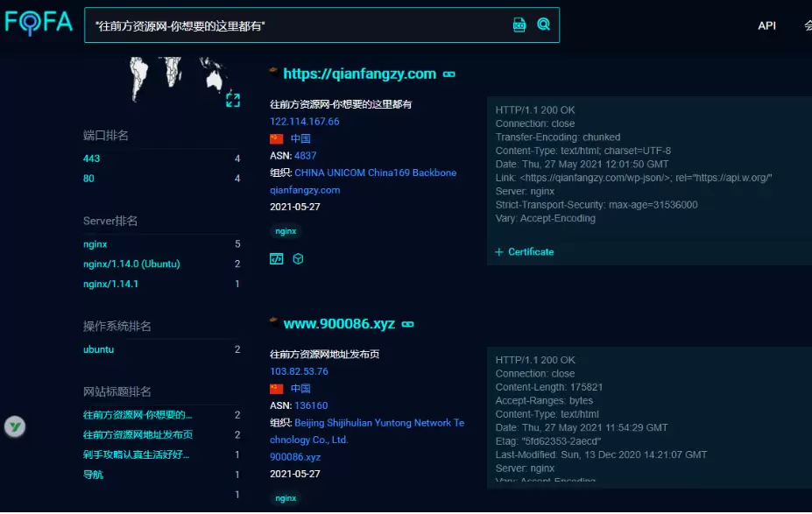Click the FOFA logo

[x=39, y=23]
